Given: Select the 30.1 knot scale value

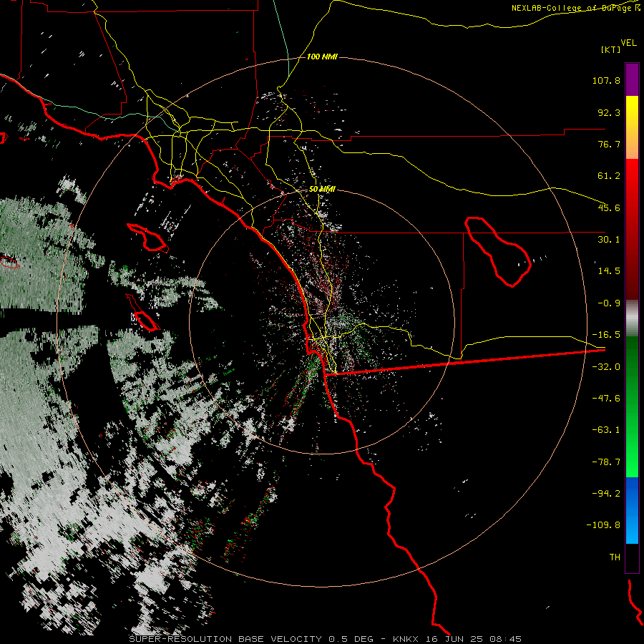Looking at the screenshot, I should coord(609,240).
